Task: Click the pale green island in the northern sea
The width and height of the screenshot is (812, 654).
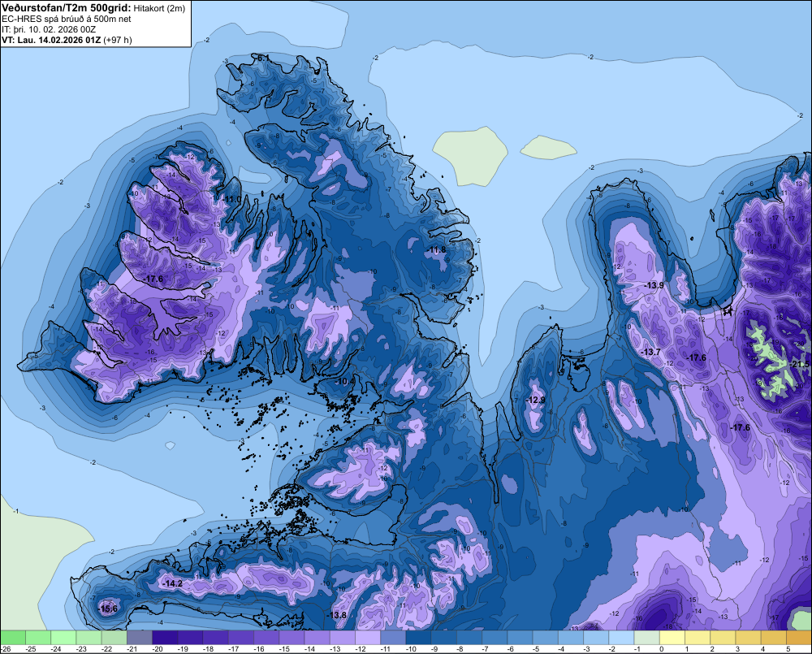Action: (x=471, y=155)
